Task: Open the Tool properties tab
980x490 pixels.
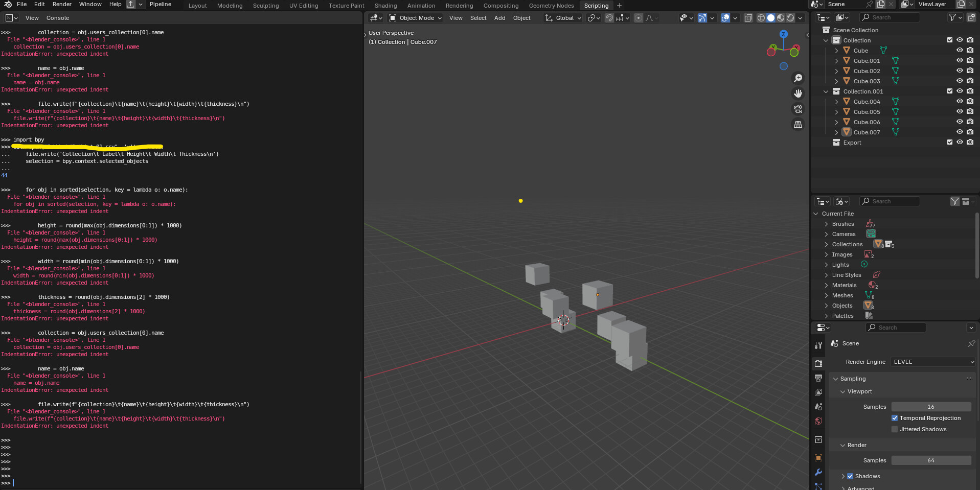Action: click(818, 345)
